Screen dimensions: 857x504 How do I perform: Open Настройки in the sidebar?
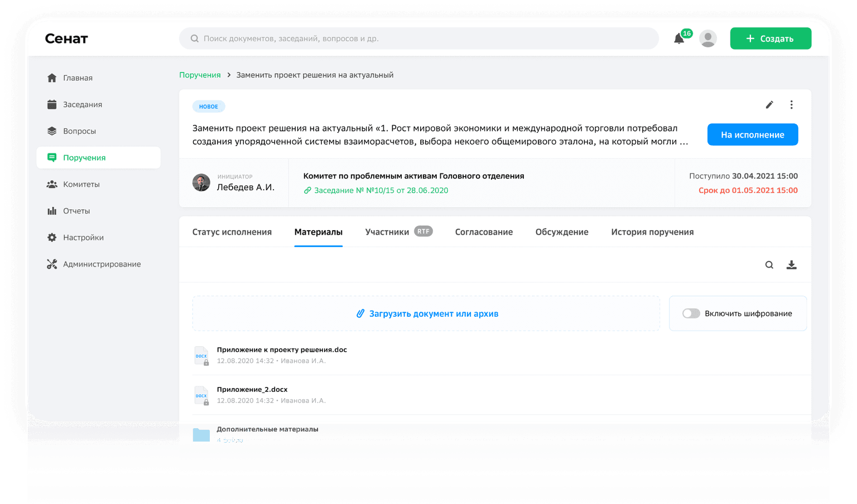[99, 238]
